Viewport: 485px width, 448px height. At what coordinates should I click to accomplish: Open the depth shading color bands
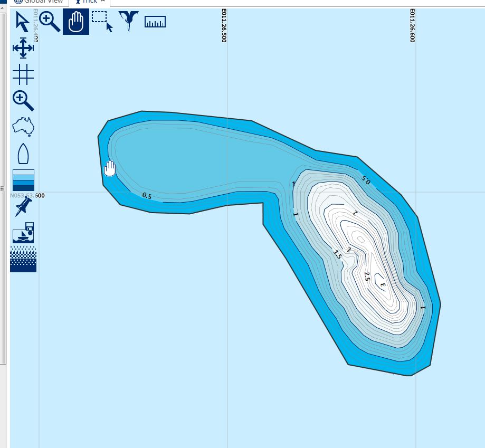tap(23, 180)
